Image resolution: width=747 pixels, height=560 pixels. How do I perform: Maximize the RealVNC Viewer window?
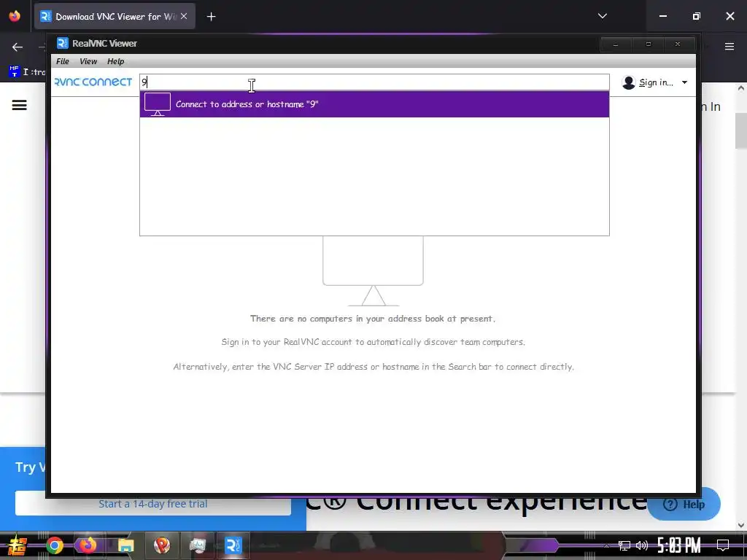click(648, 44)
